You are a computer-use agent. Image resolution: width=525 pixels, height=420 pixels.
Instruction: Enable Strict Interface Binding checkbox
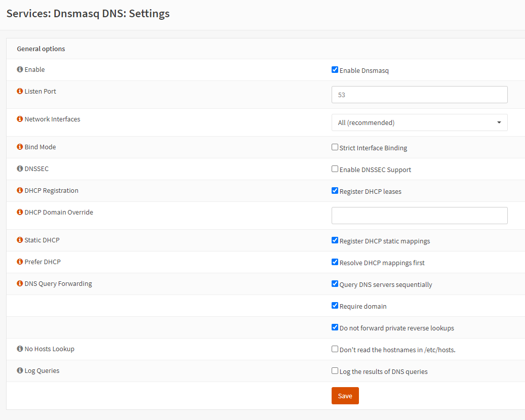click(335, 147)
